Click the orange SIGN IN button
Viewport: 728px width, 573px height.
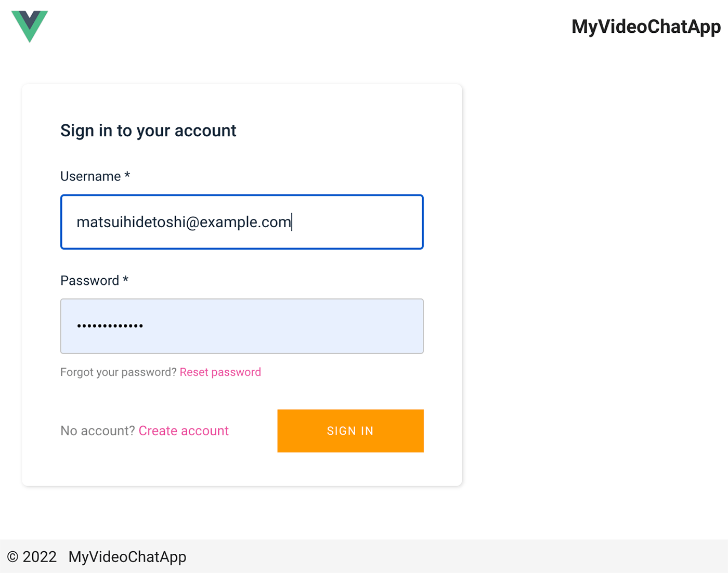pos(350,431)
